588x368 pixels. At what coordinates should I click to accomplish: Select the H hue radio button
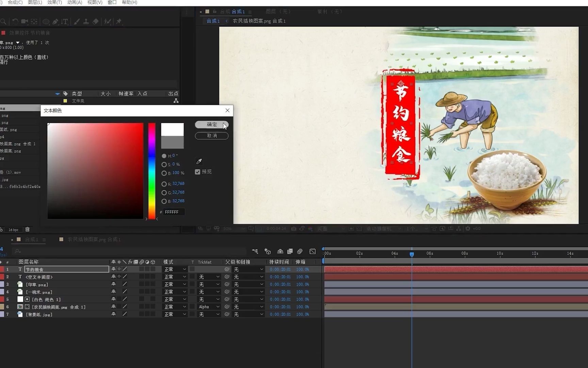(164, 156)
